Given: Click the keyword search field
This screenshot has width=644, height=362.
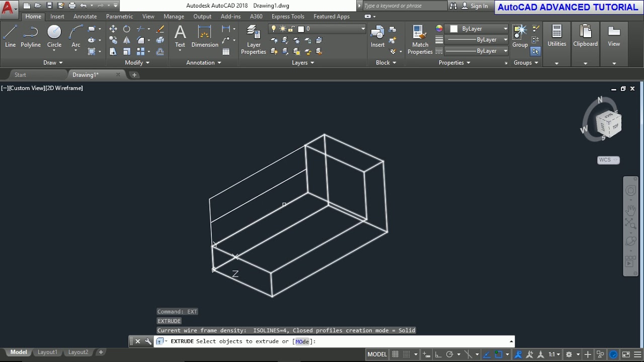Looking at the screenshot, I should tap(405, 6).
